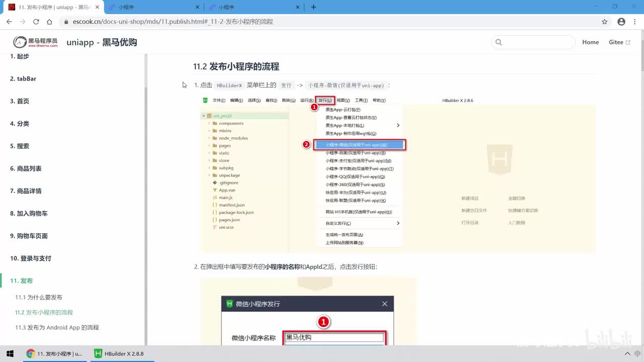Go to sidebar chapter 2. tabBar
Screen dimensions: 644x362
(x=23, y=78)
